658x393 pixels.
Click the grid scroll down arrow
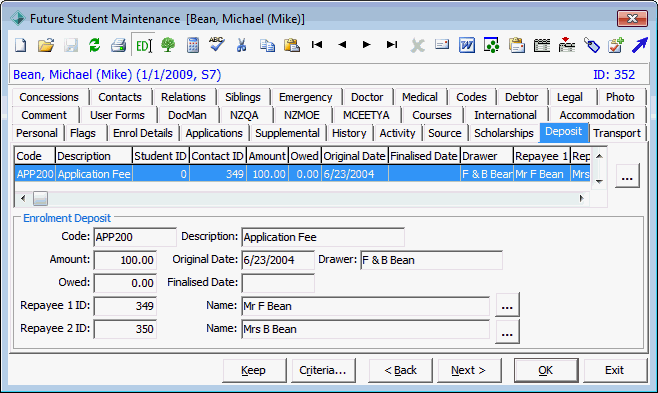[x=599, y=182]
